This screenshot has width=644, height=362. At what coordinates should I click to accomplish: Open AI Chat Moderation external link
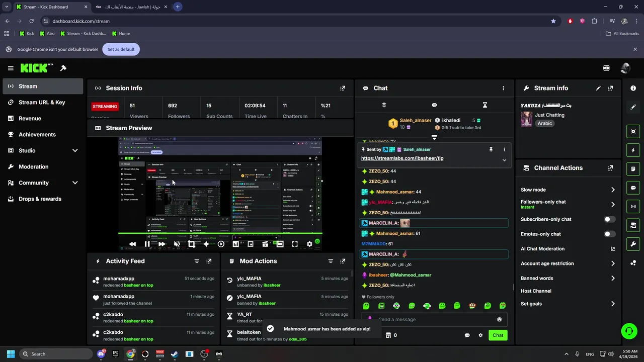pos(613,249)
